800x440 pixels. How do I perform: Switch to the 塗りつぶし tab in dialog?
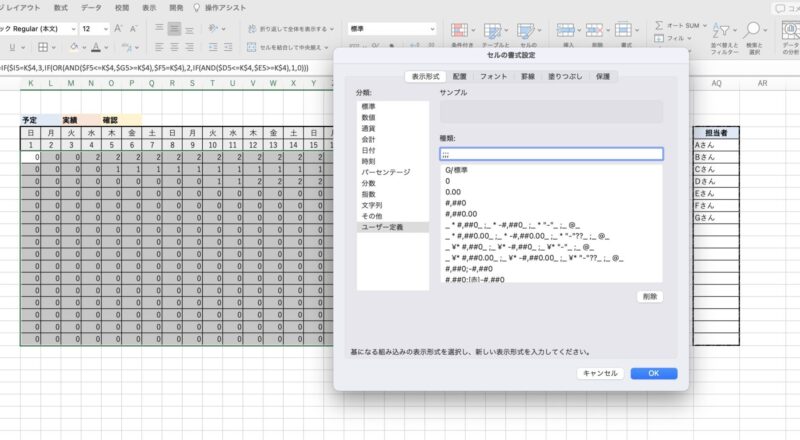pos(565,77)
